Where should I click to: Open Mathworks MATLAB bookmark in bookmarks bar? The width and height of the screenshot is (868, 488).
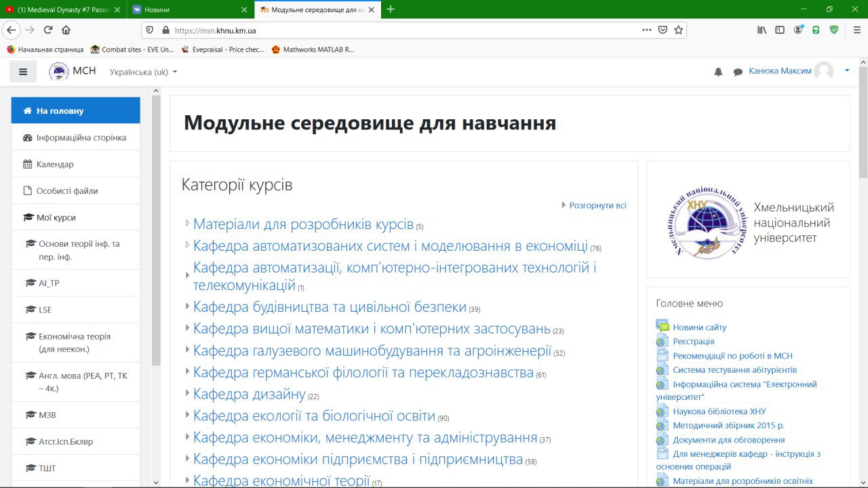click(313, 49)
